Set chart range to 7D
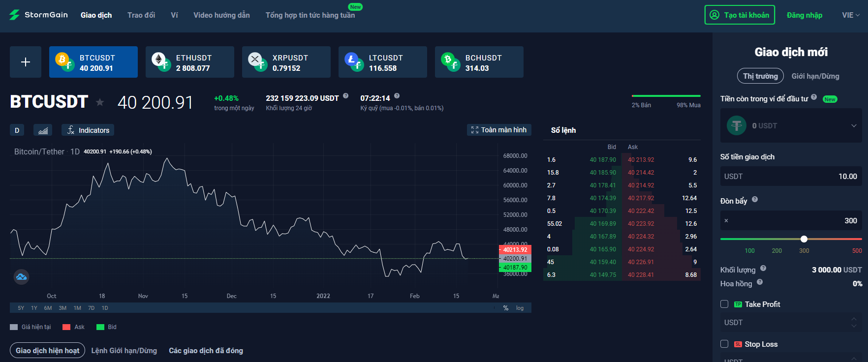The image size is (868, 362). 91,308
